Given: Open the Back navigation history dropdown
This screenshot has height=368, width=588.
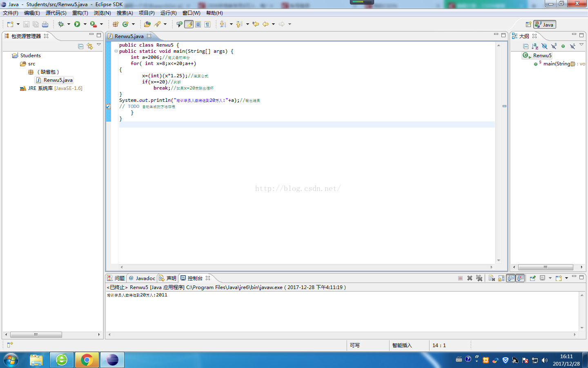Looking at the screenshot, I should pos(273,24).
